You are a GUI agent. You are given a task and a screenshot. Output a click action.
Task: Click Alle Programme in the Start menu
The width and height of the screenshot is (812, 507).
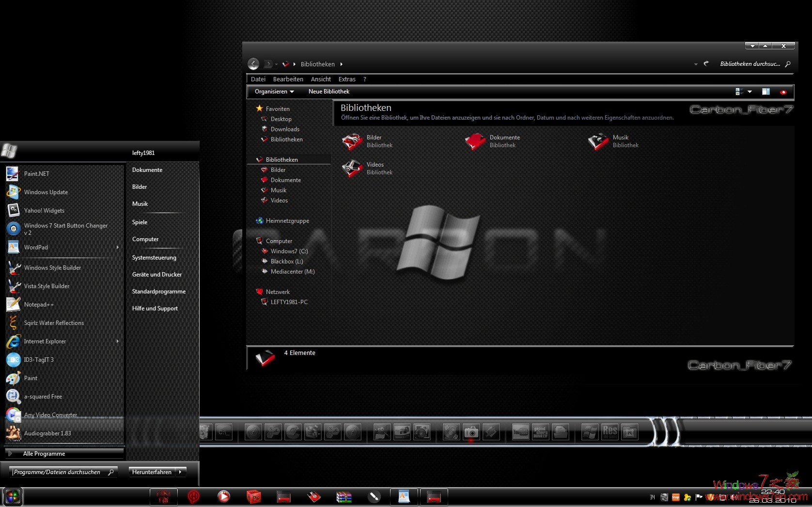[x=44, y=454]
